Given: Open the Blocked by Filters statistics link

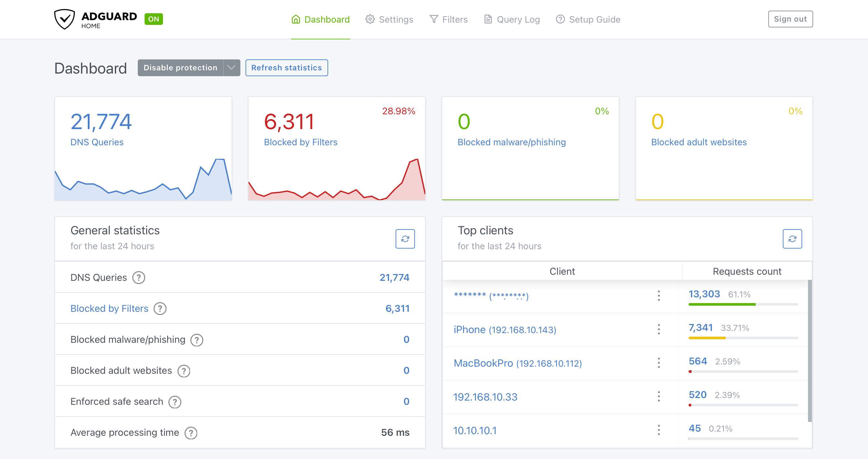Looking at the screenshot, I should (109, 308).
